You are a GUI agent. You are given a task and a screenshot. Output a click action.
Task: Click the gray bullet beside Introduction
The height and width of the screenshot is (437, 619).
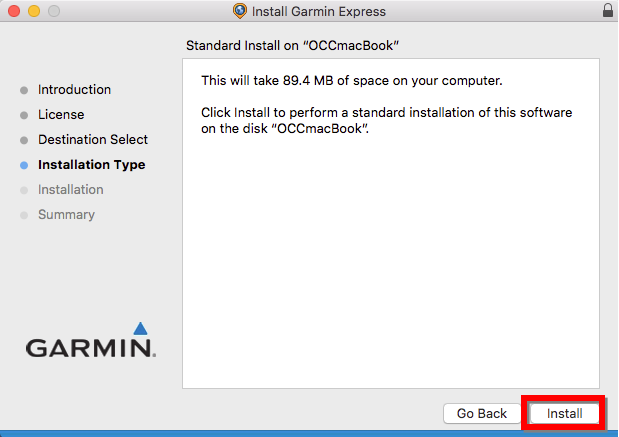tap(24, 91)
